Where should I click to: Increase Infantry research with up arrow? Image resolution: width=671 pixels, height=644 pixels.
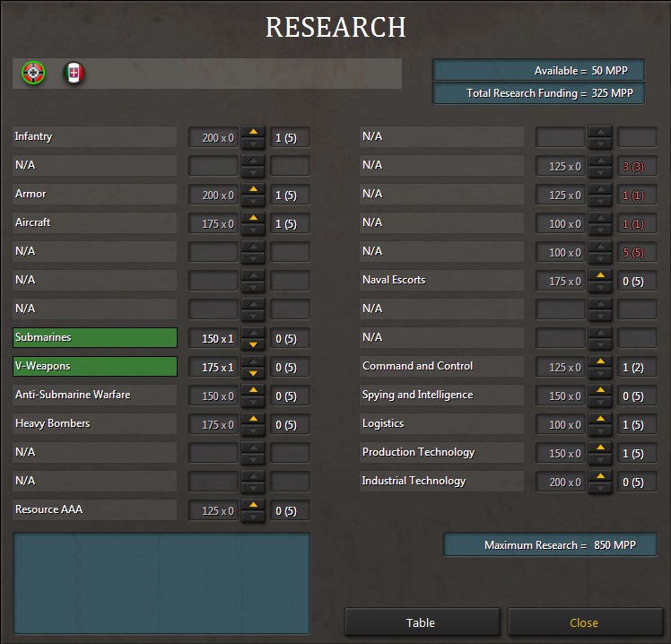253,132
